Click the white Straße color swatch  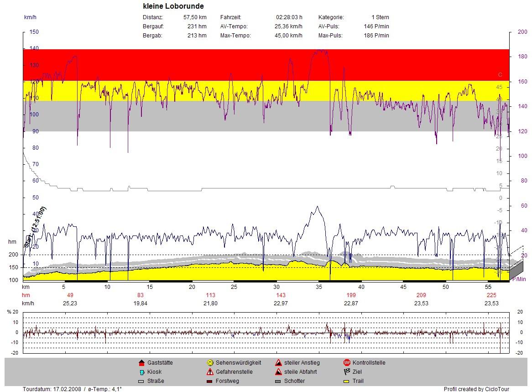tap(141, 381)
